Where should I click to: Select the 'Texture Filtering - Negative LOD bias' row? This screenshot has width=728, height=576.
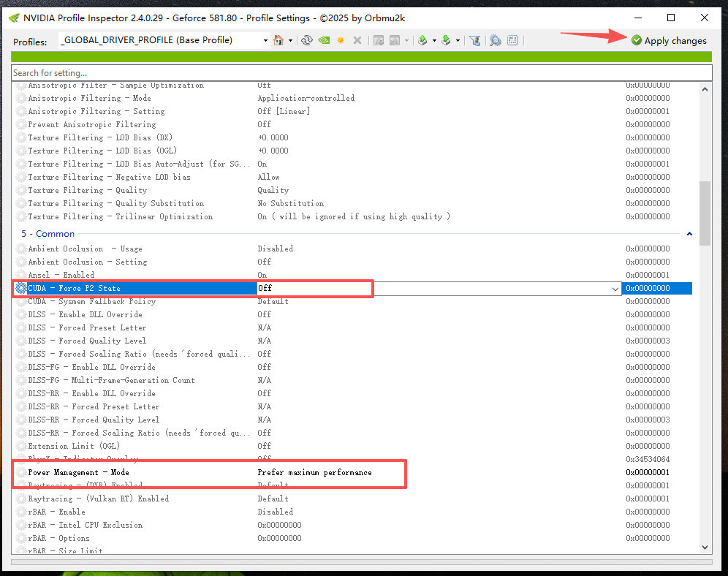pyautogui.click(x=353, y=178)
